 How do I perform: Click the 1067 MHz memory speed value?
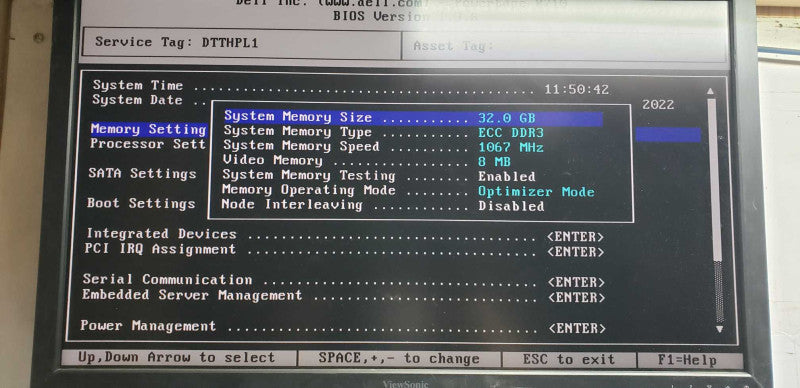pyautogui.click(x=511, y=148)
